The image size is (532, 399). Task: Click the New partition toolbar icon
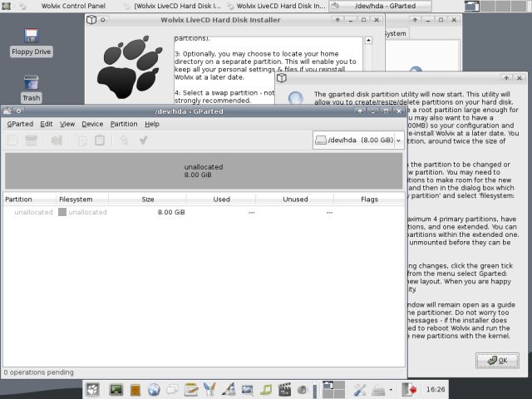pos(13,140)
